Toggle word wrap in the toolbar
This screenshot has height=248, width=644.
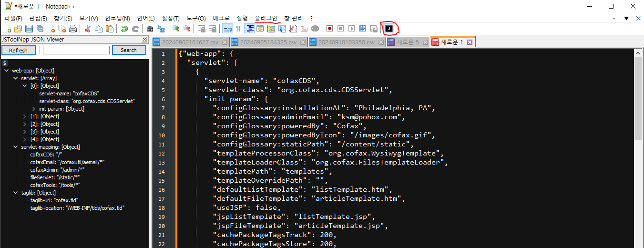tap(227, 29)
